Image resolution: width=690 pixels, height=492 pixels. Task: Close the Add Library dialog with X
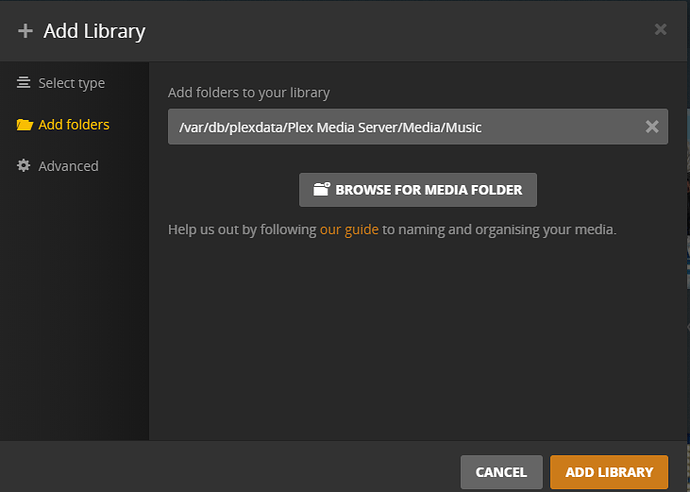tap(661, 29)
